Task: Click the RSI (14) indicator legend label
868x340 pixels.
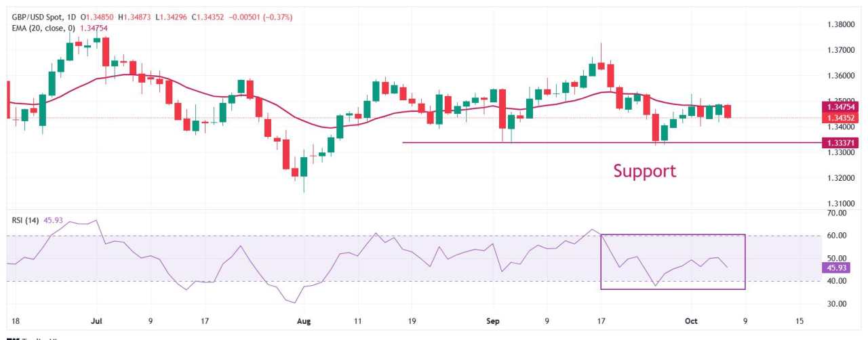Action: 25,219
